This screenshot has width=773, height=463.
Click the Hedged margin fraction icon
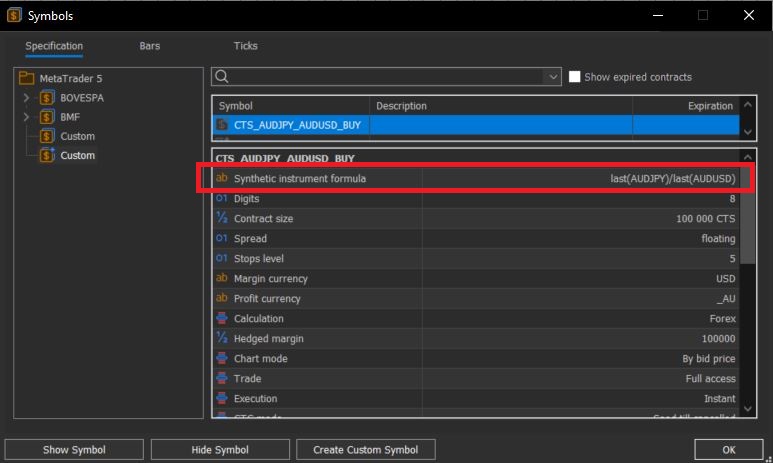pos(222,338)
